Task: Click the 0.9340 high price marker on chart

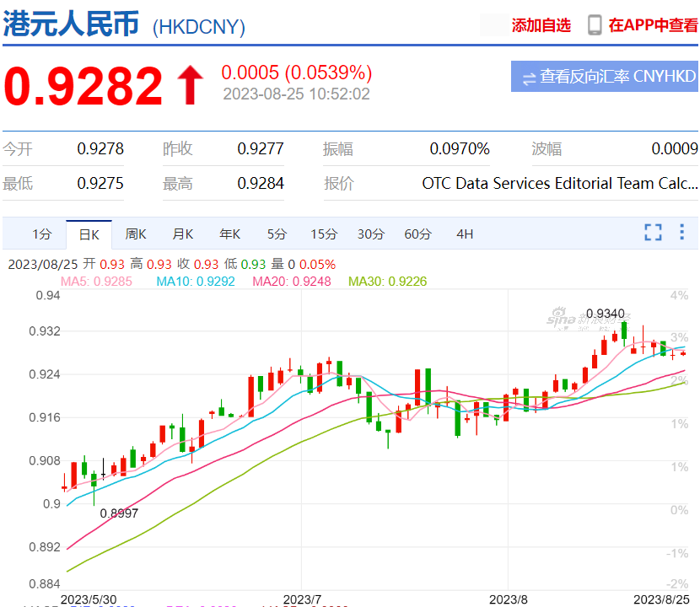Action: click(x=606, y=314)
